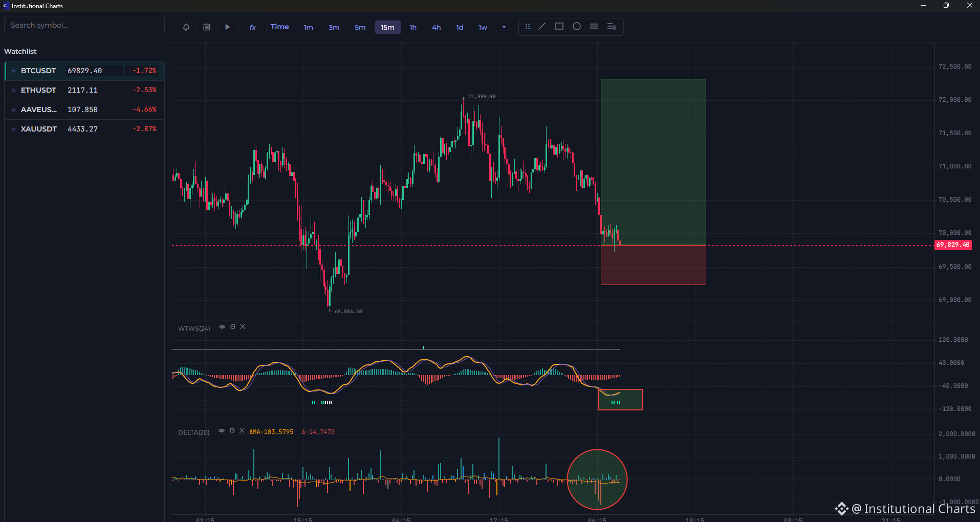The width and height of the screenshot is (980, 522).
Task: Switch to 1h timeframe
Action: pyautogui.click(x=413, y=27)
